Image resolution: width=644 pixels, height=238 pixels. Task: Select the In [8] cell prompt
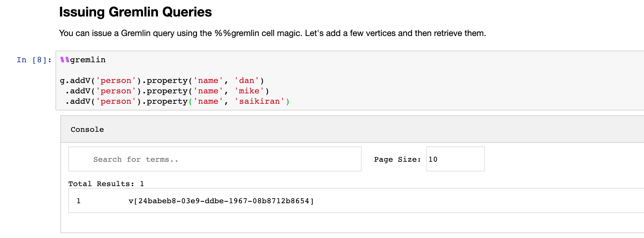34,60
